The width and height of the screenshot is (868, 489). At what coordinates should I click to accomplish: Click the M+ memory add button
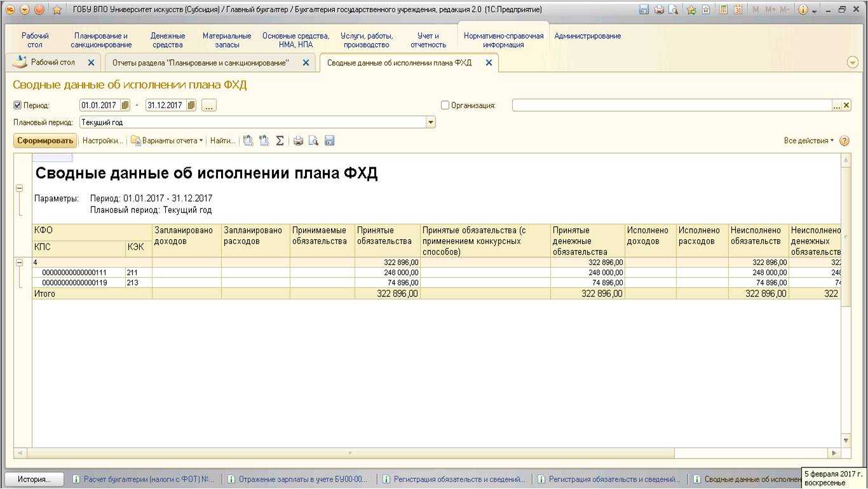pos(770,10)
